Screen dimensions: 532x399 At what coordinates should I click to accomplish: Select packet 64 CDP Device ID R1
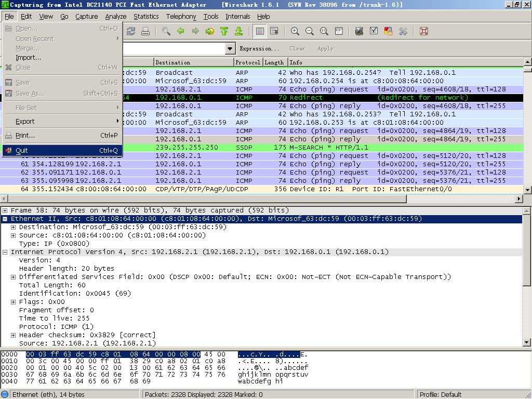pyautogui.click(x=261, y=189)
